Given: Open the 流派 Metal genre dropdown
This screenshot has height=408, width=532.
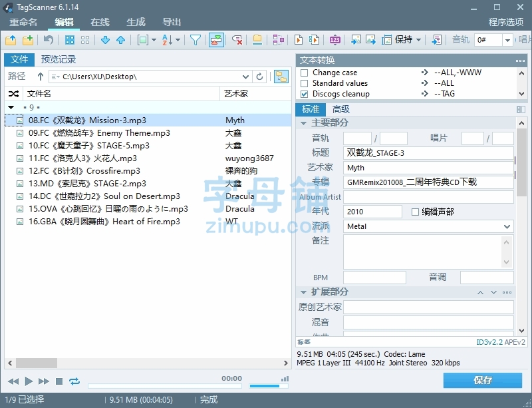Looking at the screenshot, I should 507,226.
